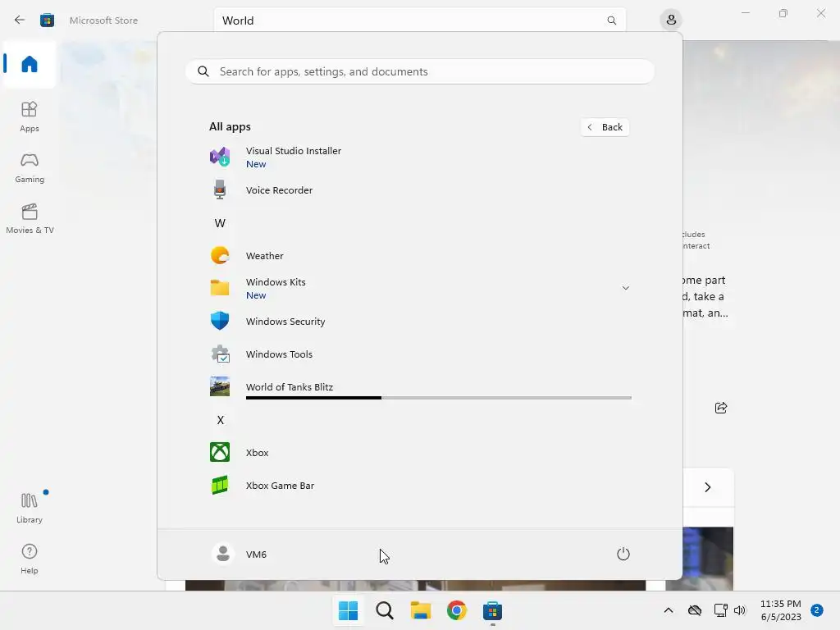Click the Windows Start button on taskbar
Viewport: 840px width, 630px height.
[348, 610]
